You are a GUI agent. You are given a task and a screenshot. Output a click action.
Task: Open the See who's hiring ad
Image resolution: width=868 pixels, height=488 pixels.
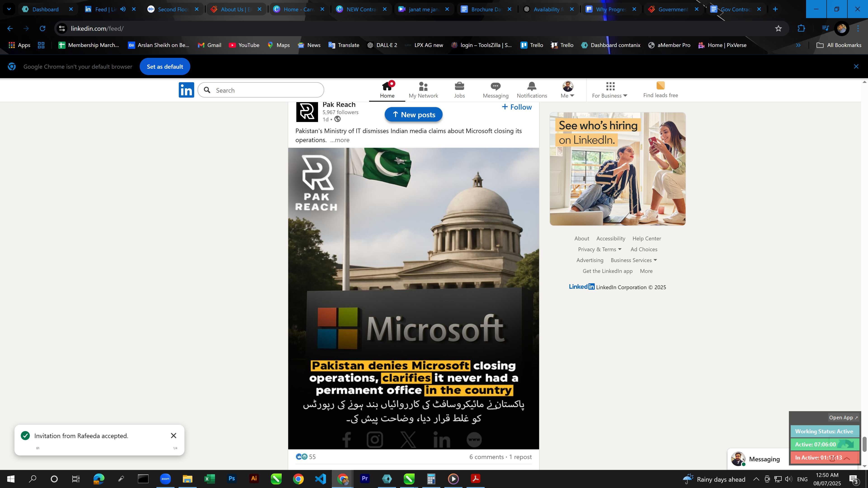(617, 169)
